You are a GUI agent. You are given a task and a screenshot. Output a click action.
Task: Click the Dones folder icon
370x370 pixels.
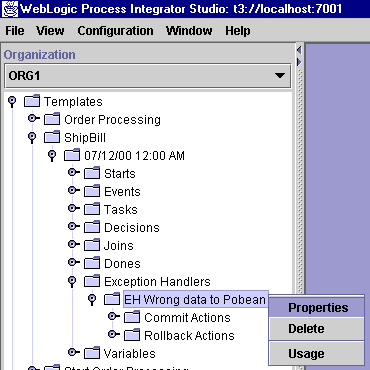pos(92,263)
